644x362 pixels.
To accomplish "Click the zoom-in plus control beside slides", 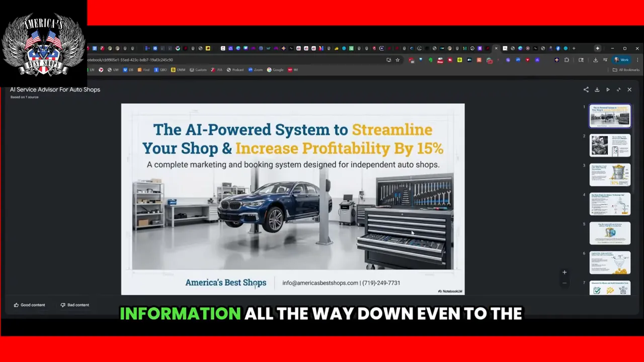I will (x=564, y=272).
